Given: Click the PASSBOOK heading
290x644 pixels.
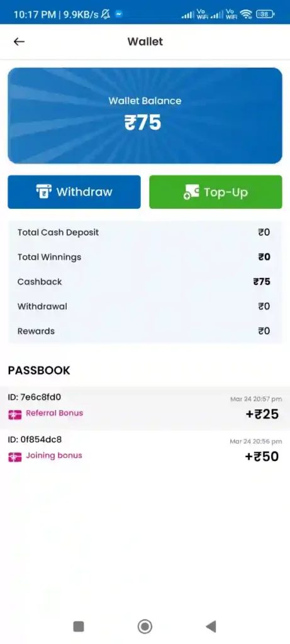Looking at the screenshot, I should coord(39,370).
